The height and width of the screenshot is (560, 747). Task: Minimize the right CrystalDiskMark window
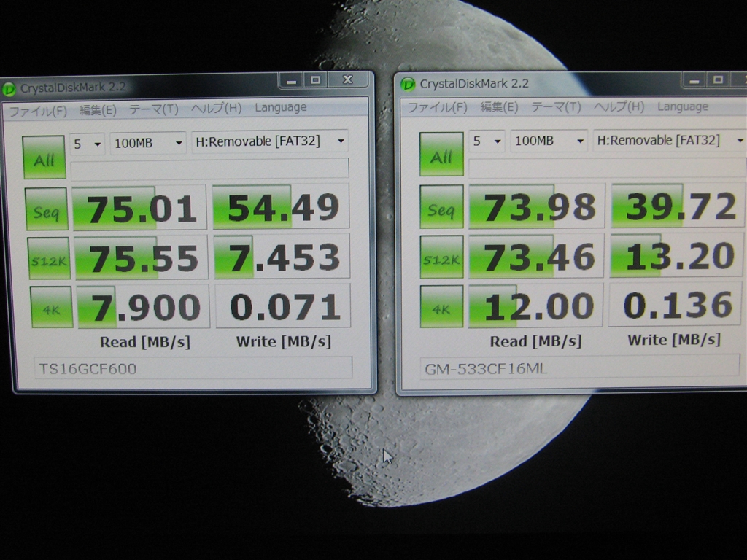pos(694,80)
